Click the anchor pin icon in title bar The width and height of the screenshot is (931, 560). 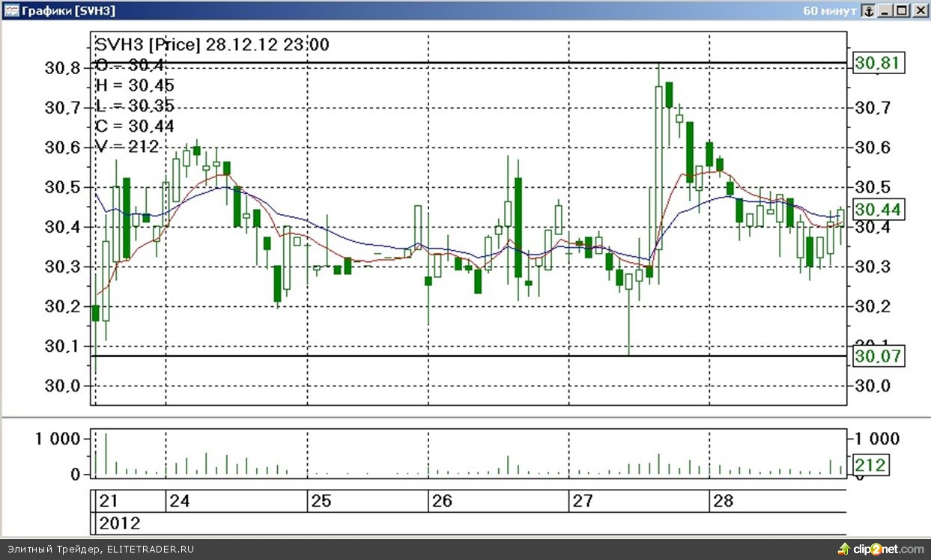[x=868, y=10]
